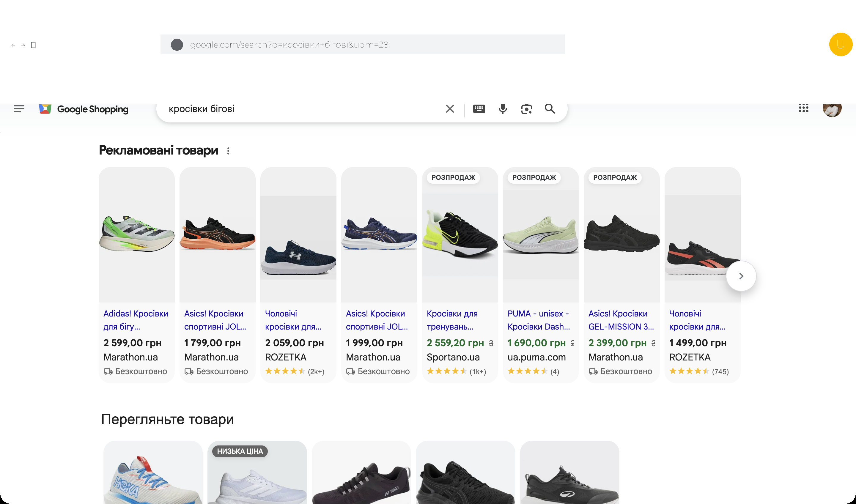Open Asics JOL listing priced 1 999,00 грн
Image resolution: width=856 pixels, height=504 pixels.
tap(377, 320)
